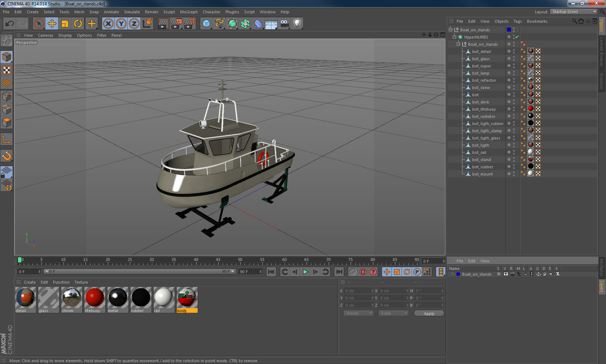Open the Scale mode dropdown

(x=394, y=313)
